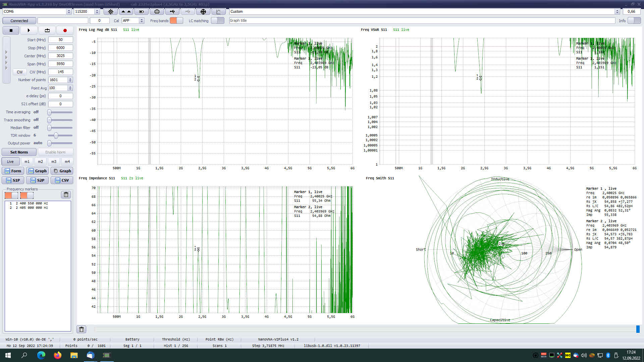The height and width of the screenshot is (362, 644).
Task: Toggle the LC matching switch
Action: [218, 20]
